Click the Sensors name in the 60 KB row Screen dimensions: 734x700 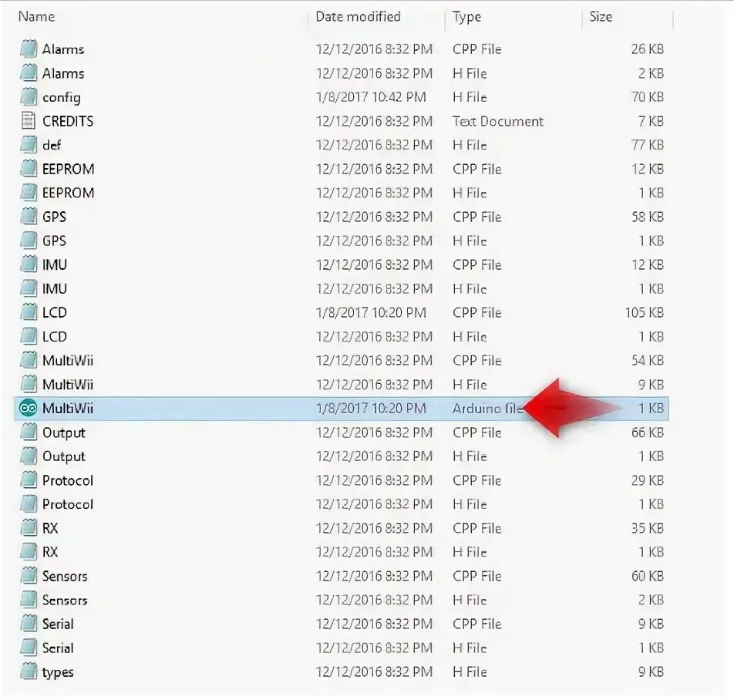click(x=65, y=576)
